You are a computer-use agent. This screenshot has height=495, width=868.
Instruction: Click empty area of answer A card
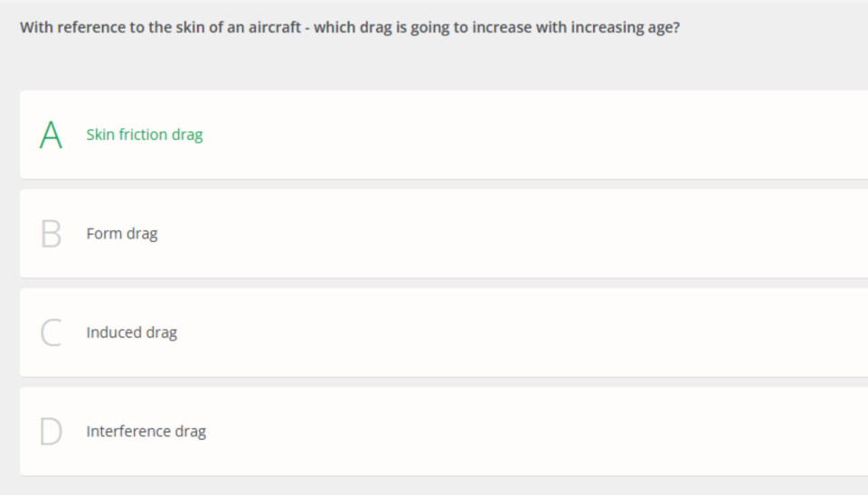tap(542, 135)
